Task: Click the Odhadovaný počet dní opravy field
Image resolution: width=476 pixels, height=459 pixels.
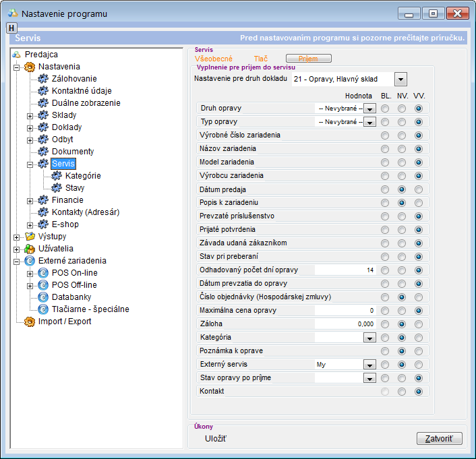Action: click(345, 270)
